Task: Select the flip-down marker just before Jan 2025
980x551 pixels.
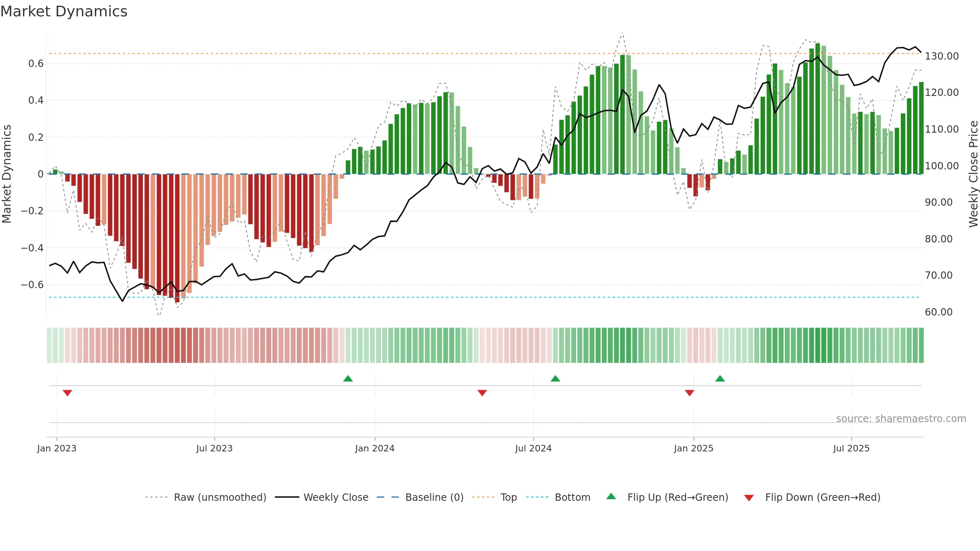Action: (690, 393)
